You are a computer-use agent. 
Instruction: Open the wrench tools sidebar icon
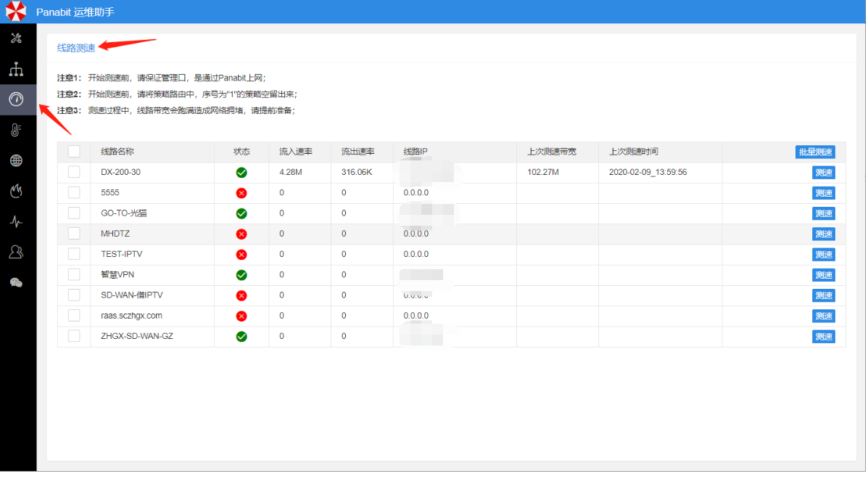pos(16,38)
